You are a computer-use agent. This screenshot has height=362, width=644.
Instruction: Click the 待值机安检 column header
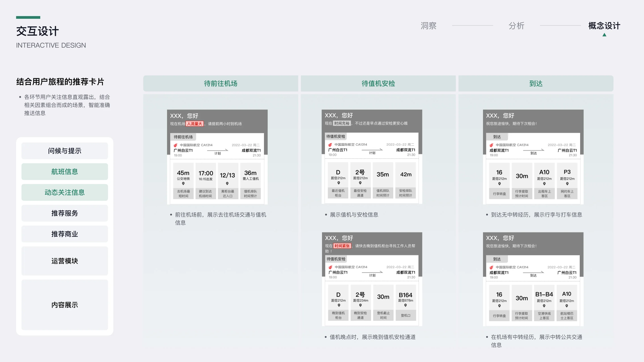[378, 83]
